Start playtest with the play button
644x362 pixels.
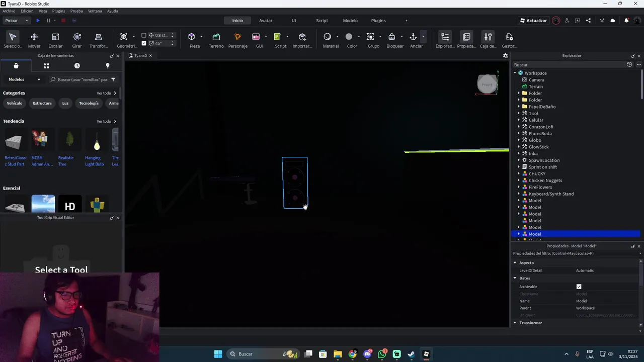tap(38, 21)
